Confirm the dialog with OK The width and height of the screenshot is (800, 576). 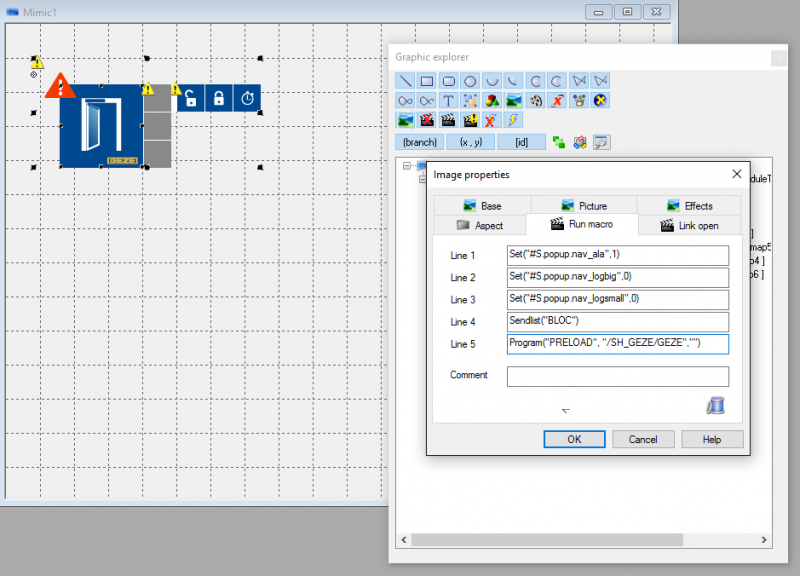[x=574, y=439]
